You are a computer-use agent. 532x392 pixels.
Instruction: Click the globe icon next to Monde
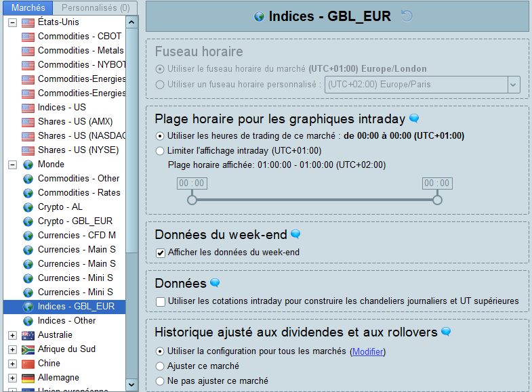pyautogui.click(x=28, y=165)
